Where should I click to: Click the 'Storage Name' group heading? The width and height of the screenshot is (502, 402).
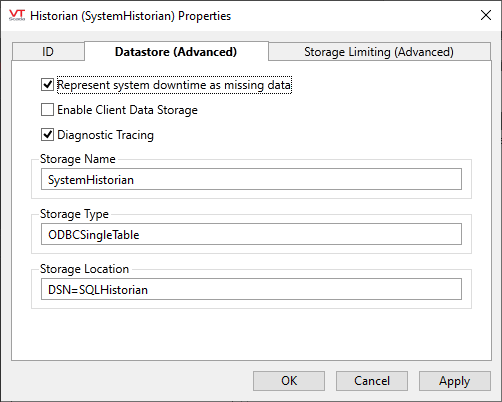pos(78,159)
